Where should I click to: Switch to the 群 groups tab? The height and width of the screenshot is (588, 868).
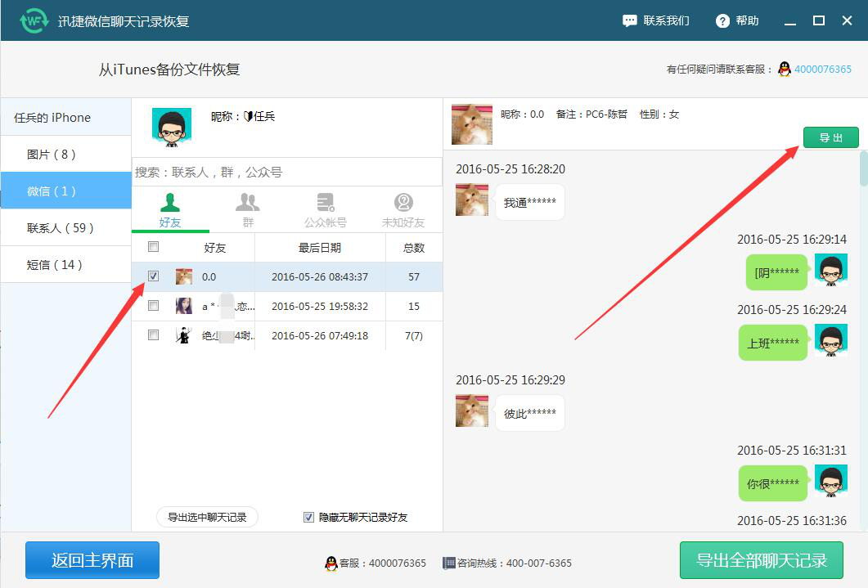tap(247, 211)
